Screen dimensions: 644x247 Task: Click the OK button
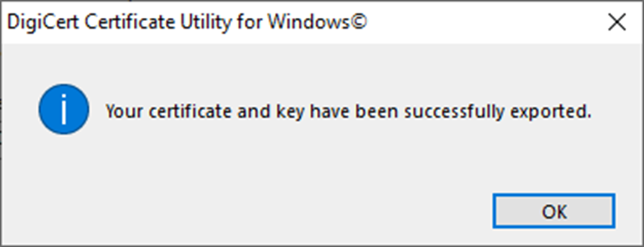pos(553,211)
